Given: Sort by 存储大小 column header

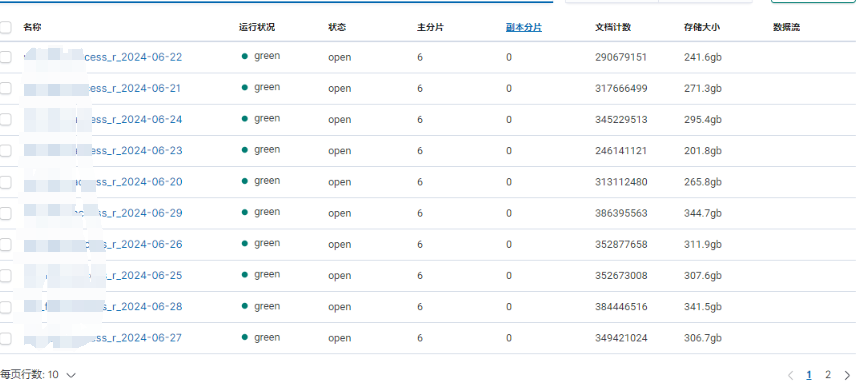Looking at the screenshot, I should [702, 27].
